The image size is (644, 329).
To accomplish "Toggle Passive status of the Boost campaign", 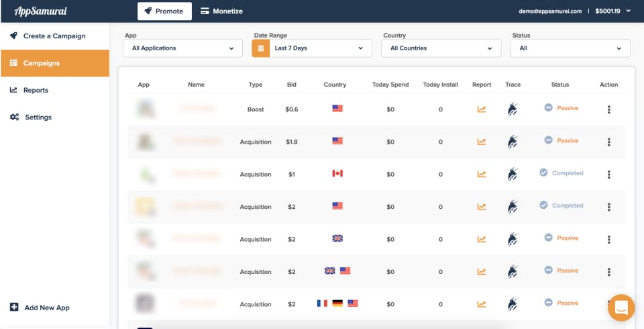I will pyautogui.click(x=561, y=107).
